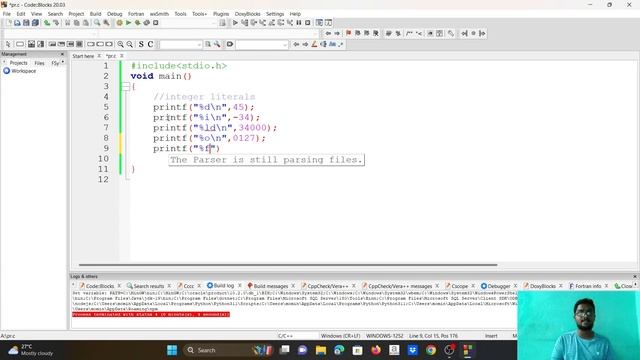
Task: Switch to the Search results log tab
Action: (x=149, y=286)
